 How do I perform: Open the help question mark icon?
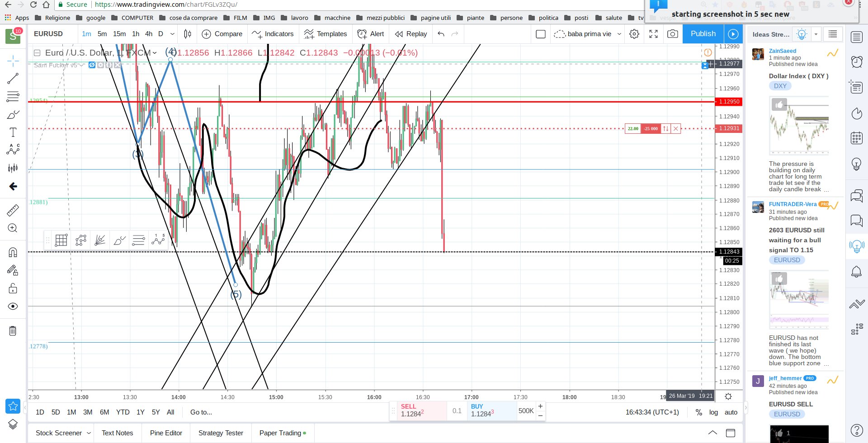click(857, 430)
